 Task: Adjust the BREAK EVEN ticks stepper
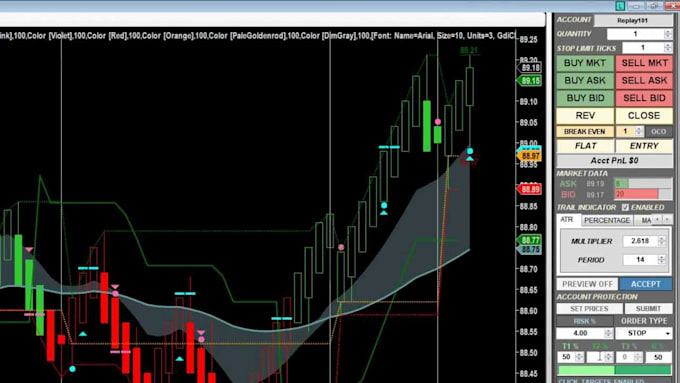[x=638, y=131]
